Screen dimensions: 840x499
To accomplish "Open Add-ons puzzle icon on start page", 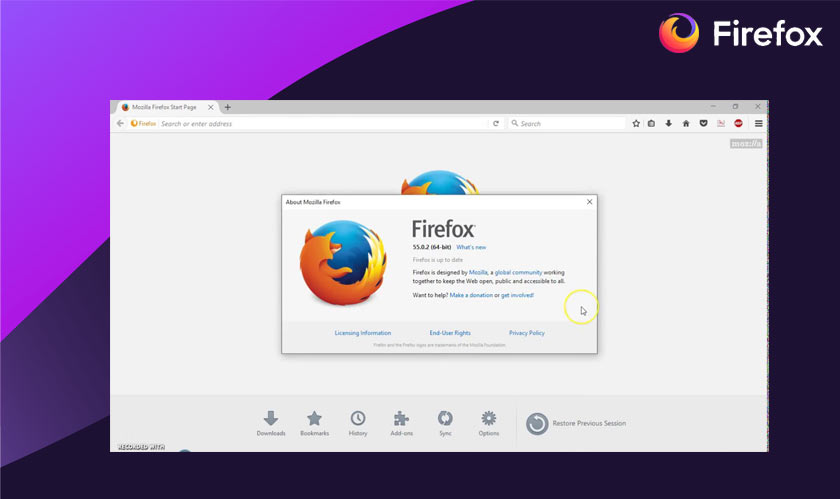I will [x=401, y=423].
